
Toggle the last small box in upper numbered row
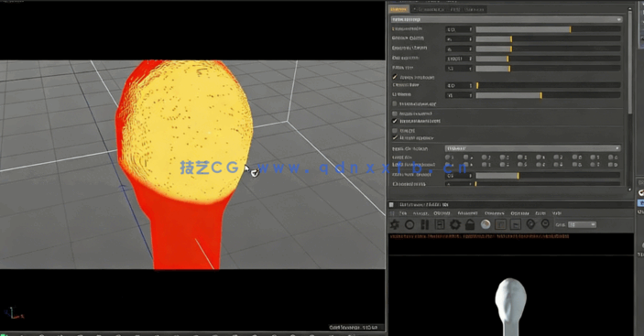click(x=611, y=157)
